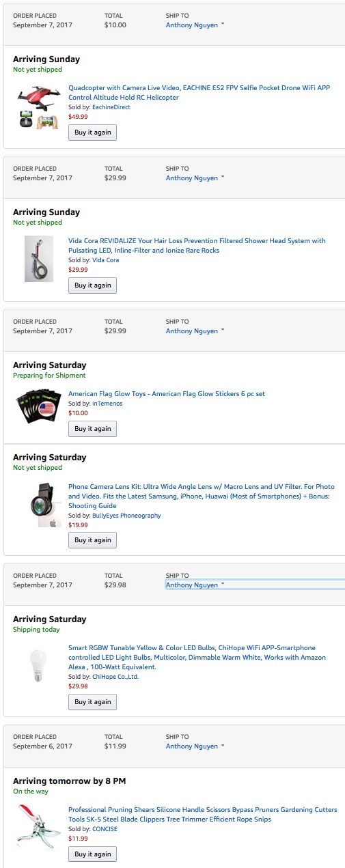The image size is (345, 868).
Task: Open the phone camera lens kit image
Action: [38, 505]
